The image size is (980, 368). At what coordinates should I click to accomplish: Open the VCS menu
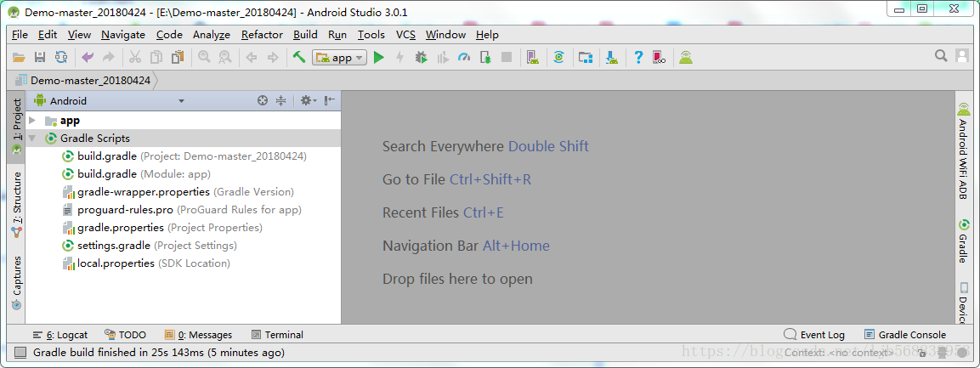pyautogui.click(x=405, y=35)
